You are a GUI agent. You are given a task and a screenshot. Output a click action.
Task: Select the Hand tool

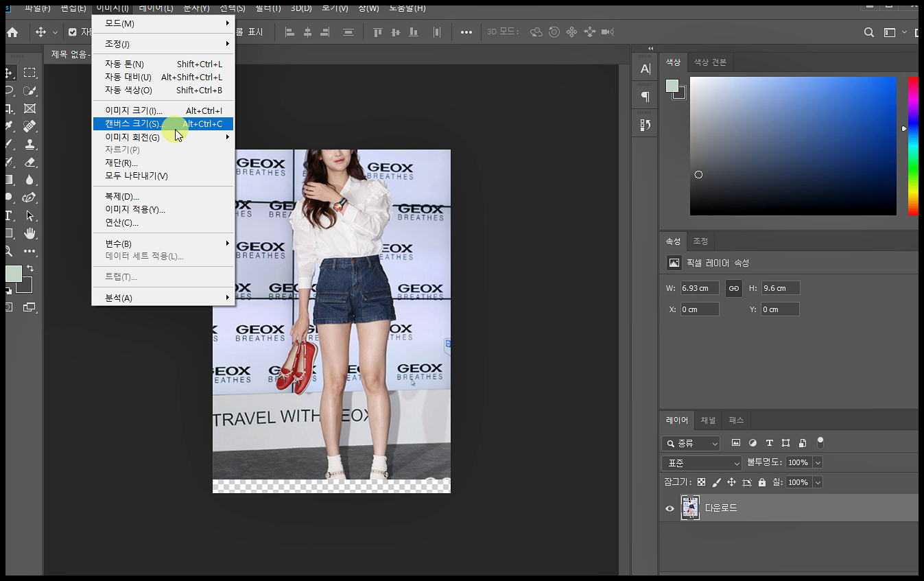click(29, 234)
